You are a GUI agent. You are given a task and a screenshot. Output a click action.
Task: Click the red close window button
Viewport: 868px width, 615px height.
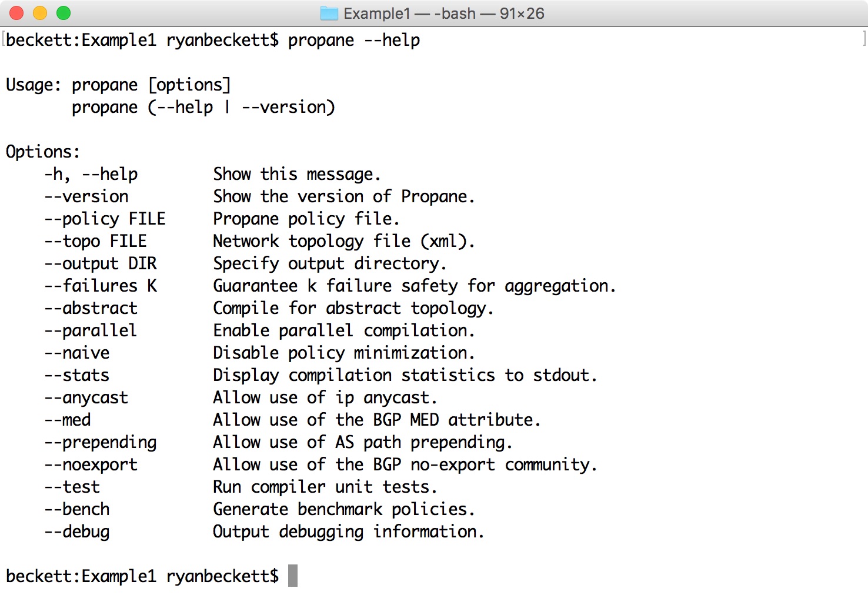point(16,13)
